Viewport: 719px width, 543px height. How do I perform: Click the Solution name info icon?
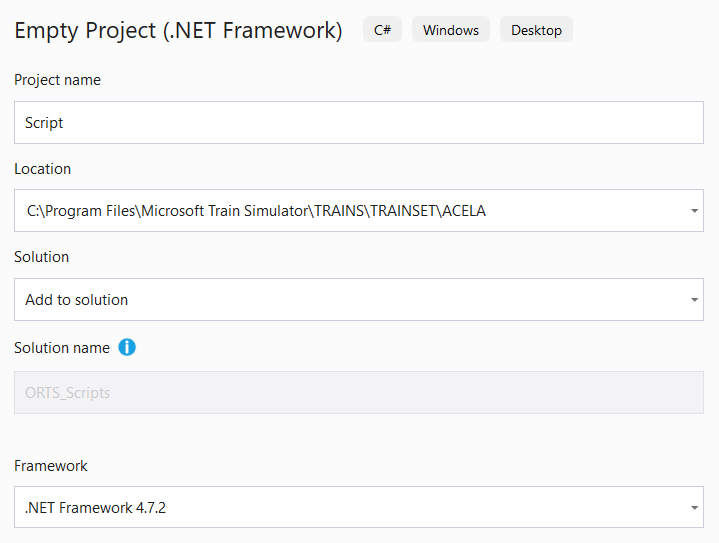coord(127,348)
